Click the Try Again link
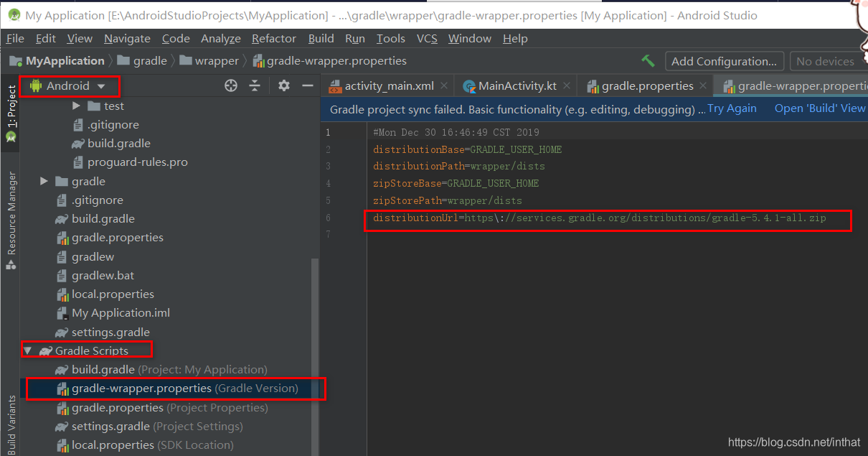The width and height of the screenshot is (868, 456). point(732,108)
